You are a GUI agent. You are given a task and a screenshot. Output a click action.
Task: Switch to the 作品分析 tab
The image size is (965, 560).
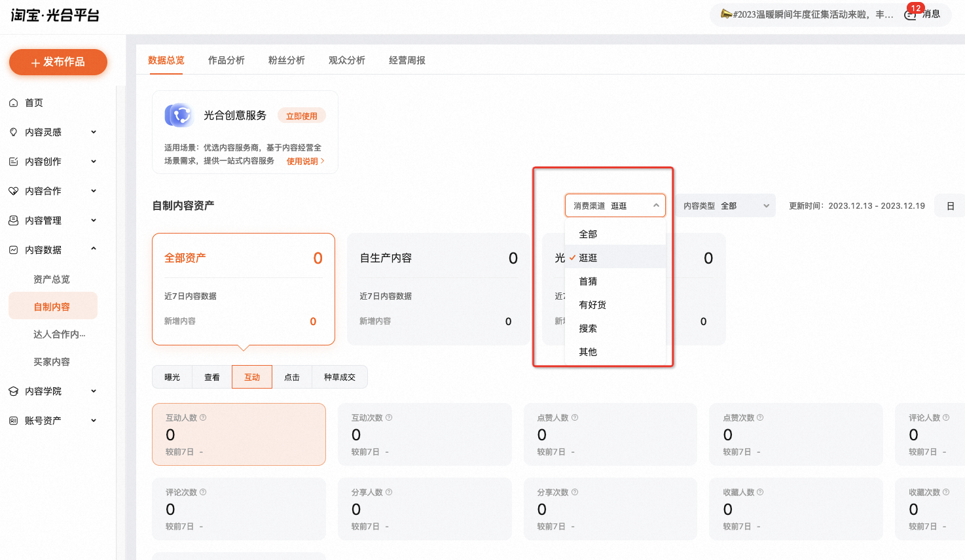pos(227,60)
